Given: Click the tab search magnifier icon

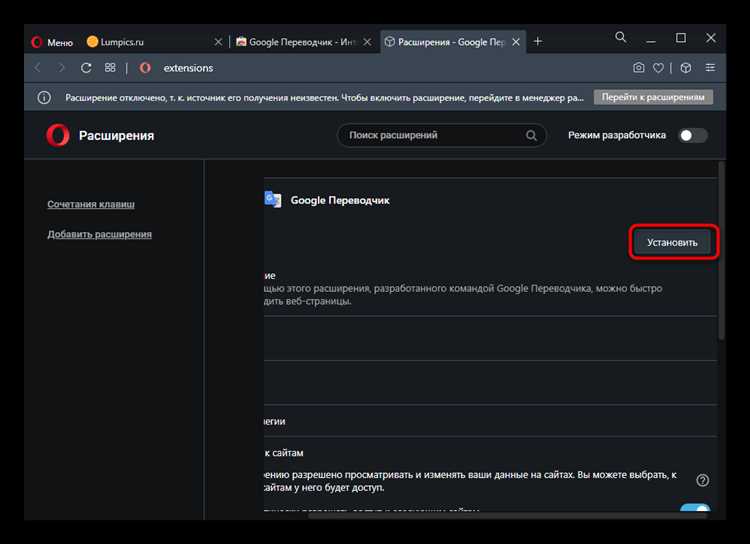Looking at the screenshot, I should pyautogui.click(x=620, y=37).
